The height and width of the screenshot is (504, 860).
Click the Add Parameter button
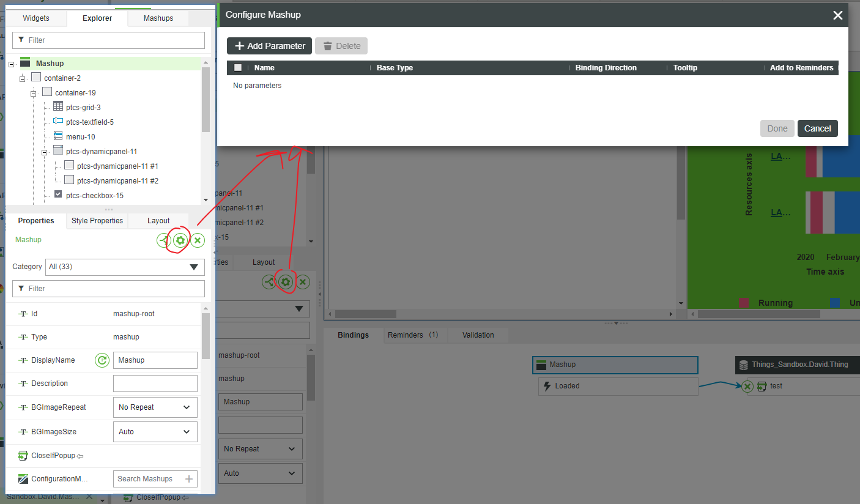(x=269, y=45)
